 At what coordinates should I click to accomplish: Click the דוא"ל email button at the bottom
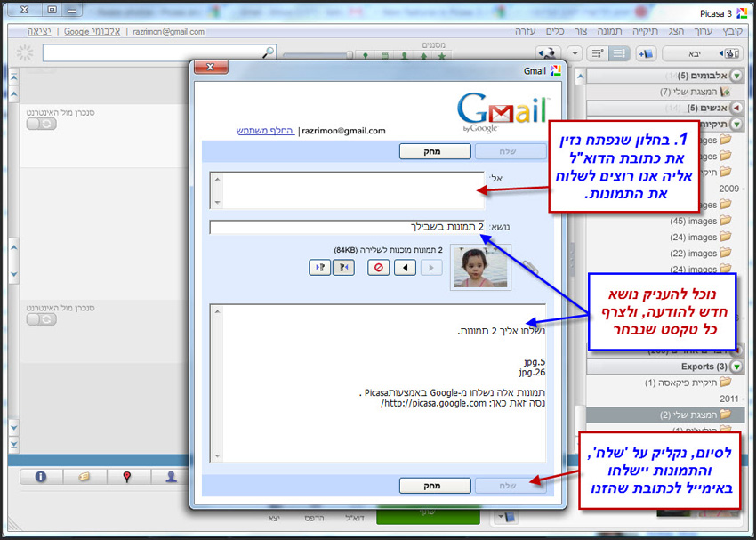point(355,518)
